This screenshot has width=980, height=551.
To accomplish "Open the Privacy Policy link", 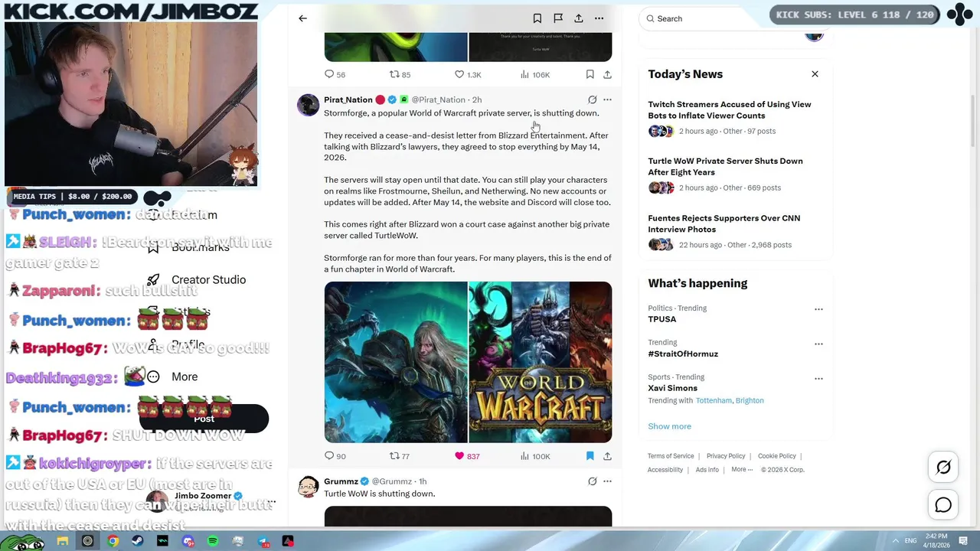I will coord(726,456).
